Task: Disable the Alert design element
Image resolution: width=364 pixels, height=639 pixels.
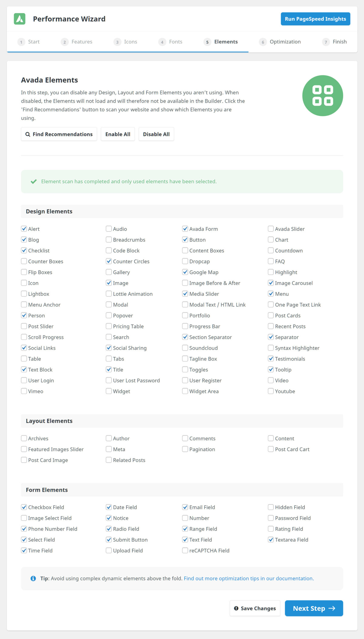Action: [x=24, y=229]
